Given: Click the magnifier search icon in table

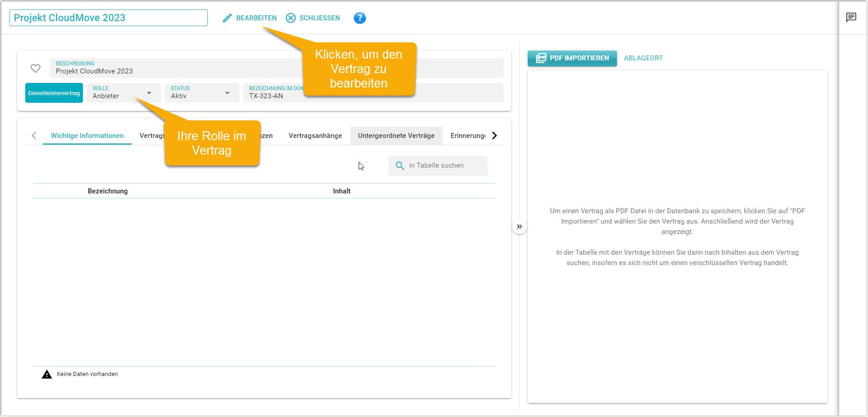Looking at the screenshot, I should tap(400, 165).
